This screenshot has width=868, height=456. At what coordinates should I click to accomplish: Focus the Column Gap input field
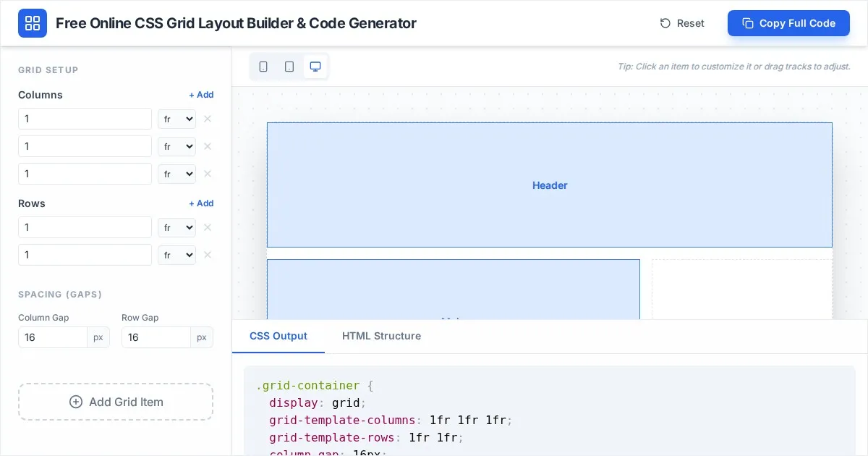pyautogui.click(x=53, y=337)
